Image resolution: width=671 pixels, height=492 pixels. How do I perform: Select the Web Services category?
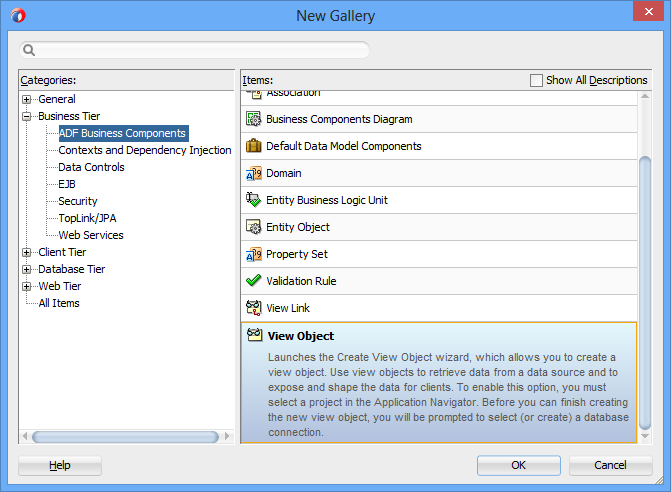pos(91,235)
